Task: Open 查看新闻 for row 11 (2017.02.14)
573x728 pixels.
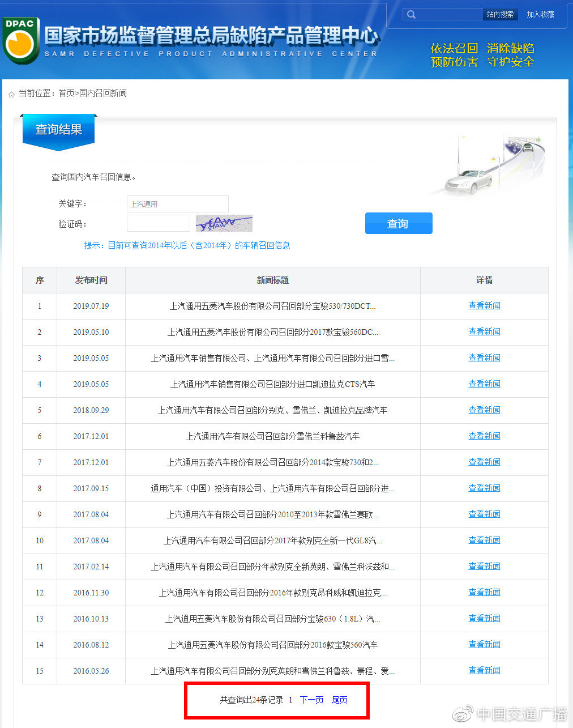Action: pos(484,566)
